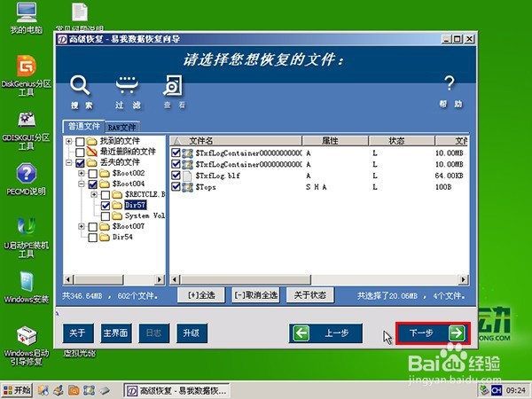Image resolution: width=532 pixels, height=399 pixels.
Task: Click fifth quick launch drive icon
Action: (x=104, y=390)
